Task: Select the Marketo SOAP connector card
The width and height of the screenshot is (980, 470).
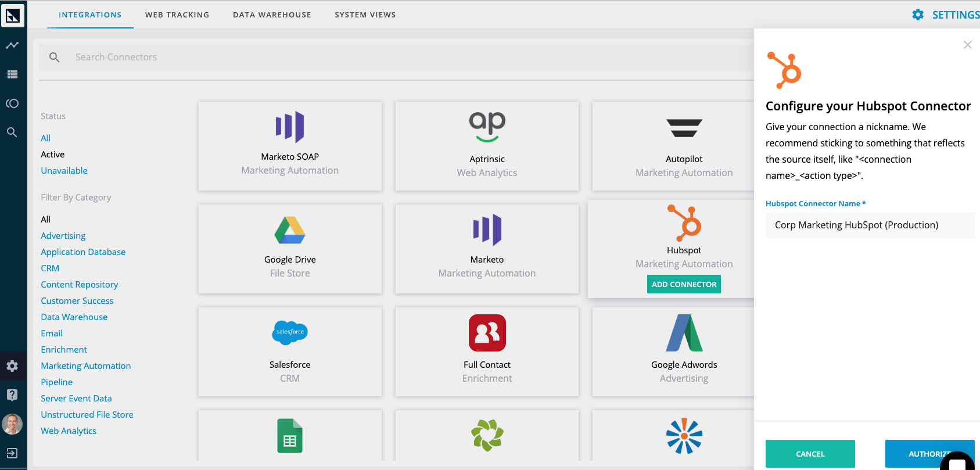Action: (x=290, y=146)
